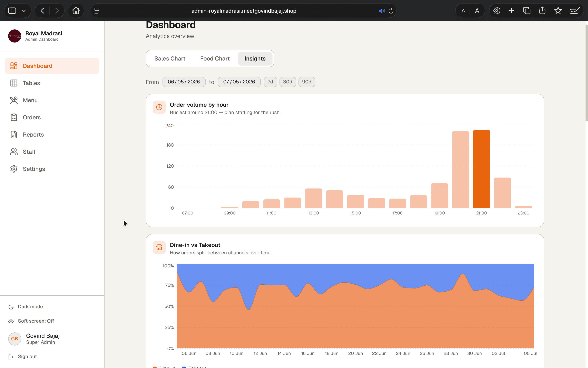588x368 pixels.
Task: Expand the sidebar options chevron in browser
Action: [x=24, y=11]
